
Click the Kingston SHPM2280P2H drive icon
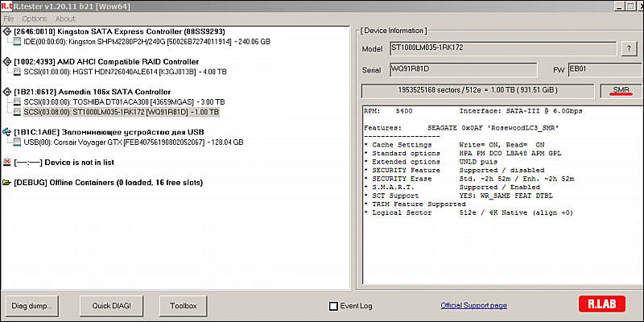click(17, 42)
